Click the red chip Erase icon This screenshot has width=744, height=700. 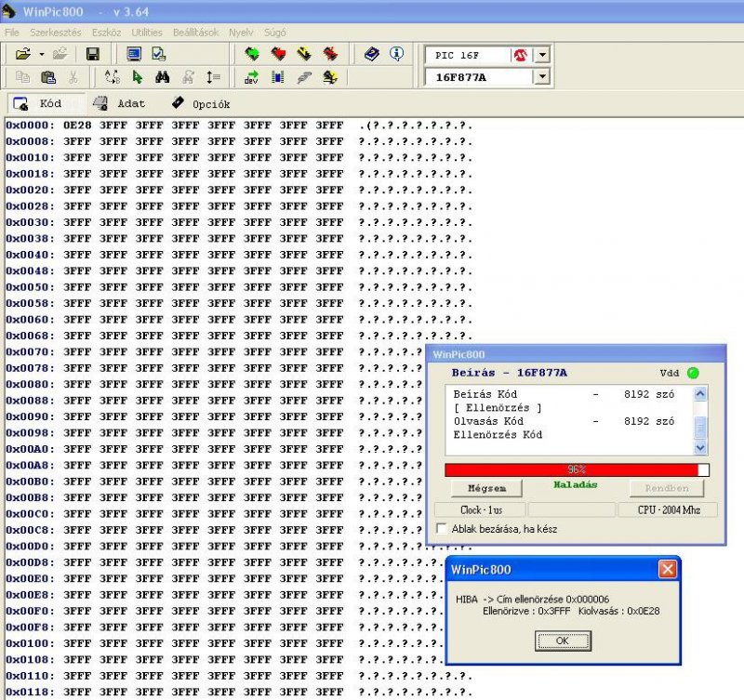[330, 54]
